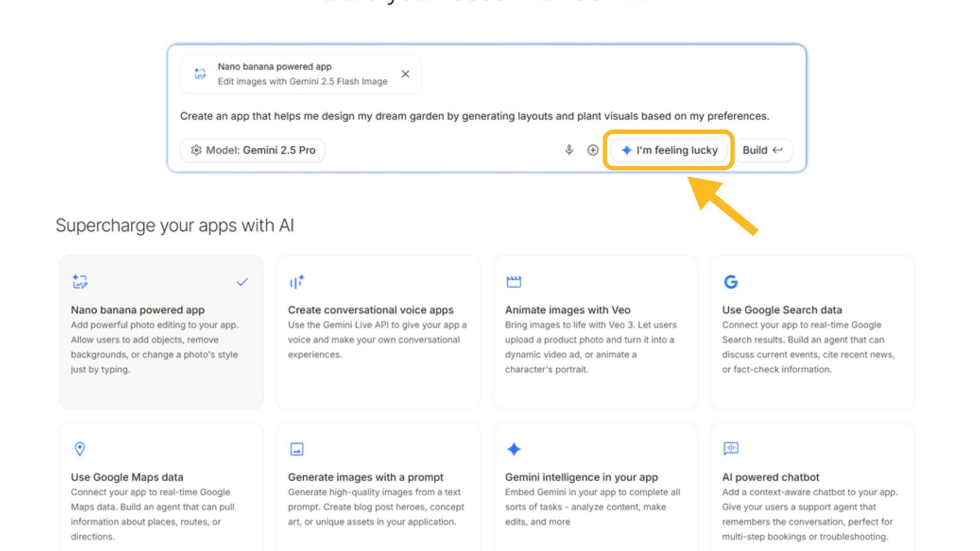The width and height of the screenshot is (980, 551).
Task: Click the Veo clapperboard icon
Action: coord(514,282)
